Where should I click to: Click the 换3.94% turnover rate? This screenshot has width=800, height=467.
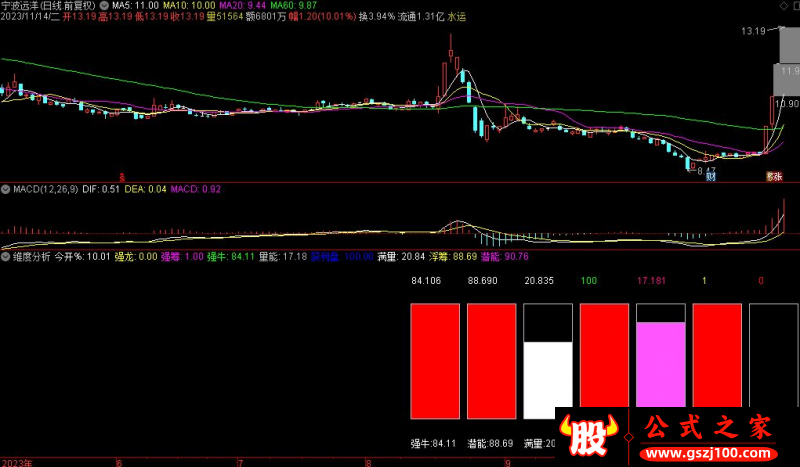377,17
